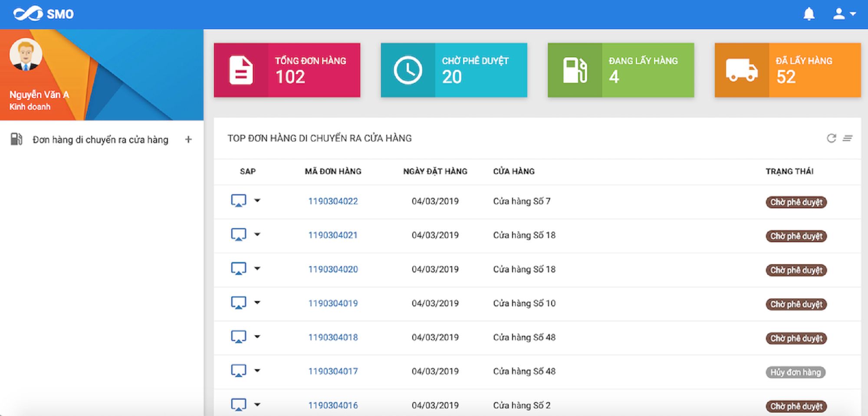Select Cửa hàng Số 18 cell for order 1190304021

click(x=524, y=235)
